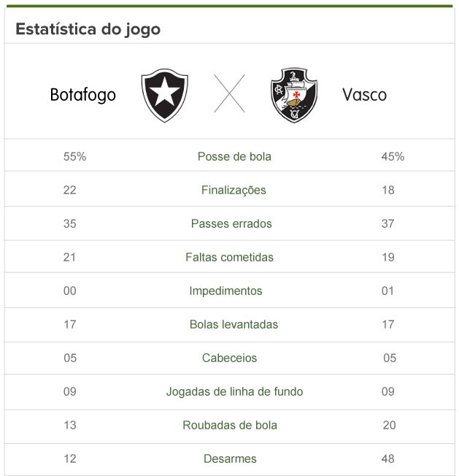Select Botafogo's 22 Finalizações value
Viewport: 459px width, 476px height.
click(70, 191)
